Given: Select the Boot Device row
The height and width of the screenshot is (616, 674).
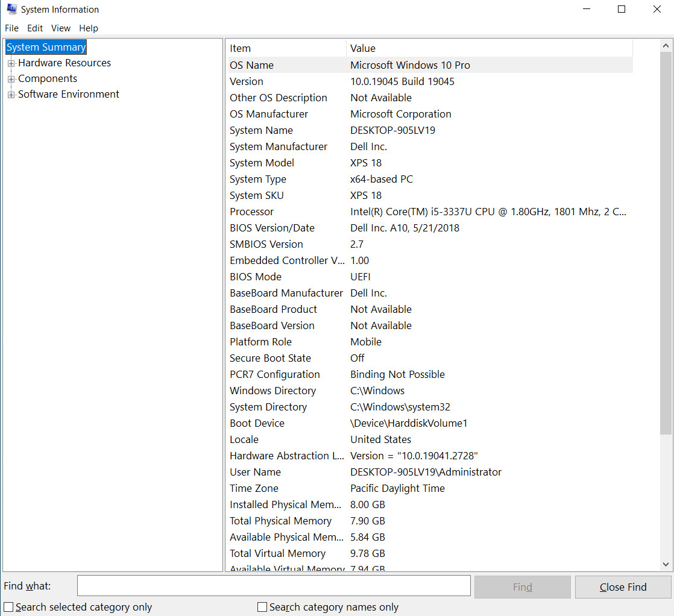Looking at the screenshot, I should coord(430,424).
